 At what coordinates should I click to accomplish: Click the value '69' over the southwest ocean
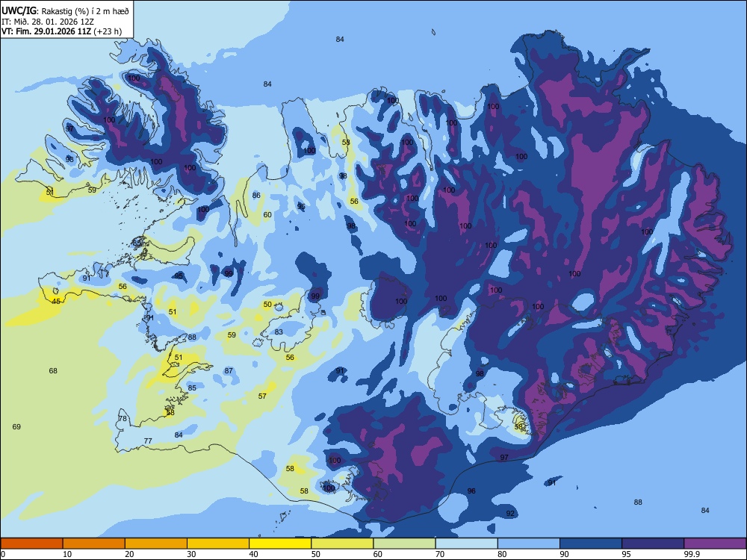[x=16, y=426]
